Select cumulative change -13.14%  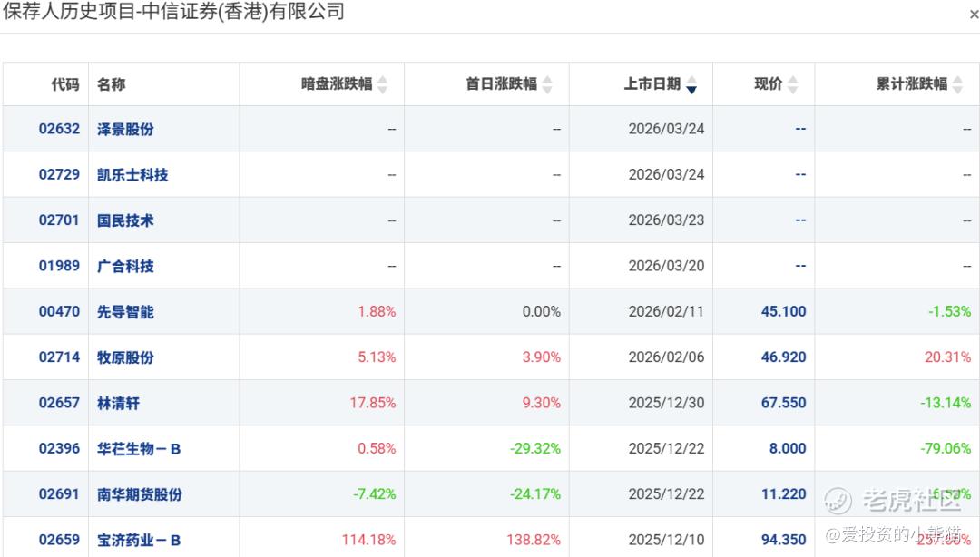946,403
